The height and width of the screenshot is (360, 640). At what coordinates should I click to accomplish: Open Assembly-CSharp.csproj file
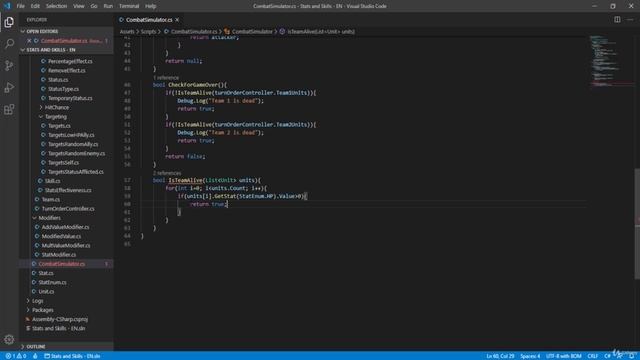(60, 319)
